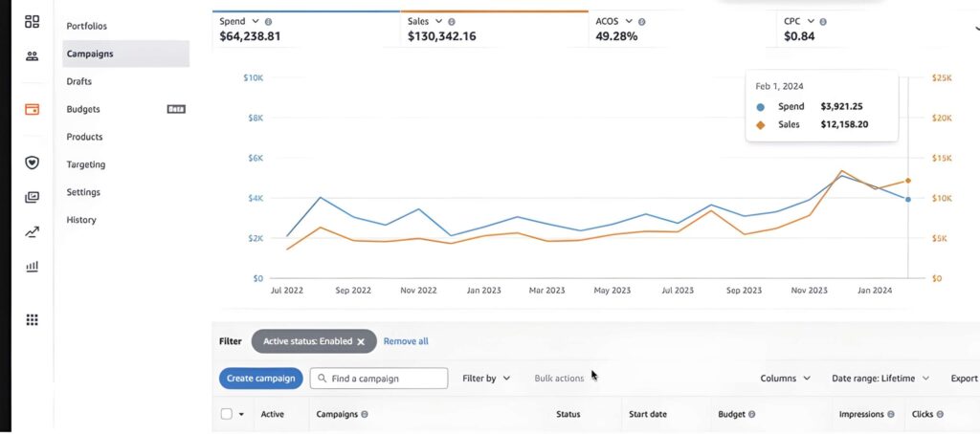The width and height of the screenshot is (980, 434).
Task: Open the dashboard grid icon in sidebar
Action: click(32, 22)
